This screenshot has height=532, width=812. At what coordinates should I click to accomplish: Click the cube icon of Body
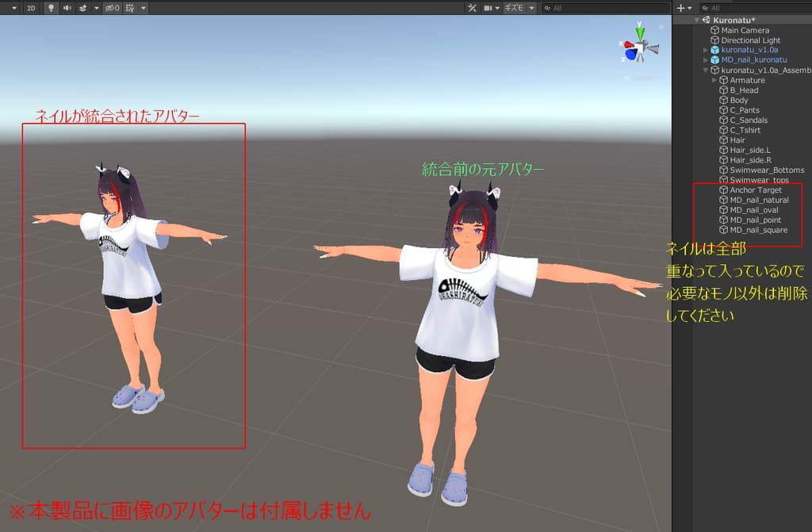(723, 100)
